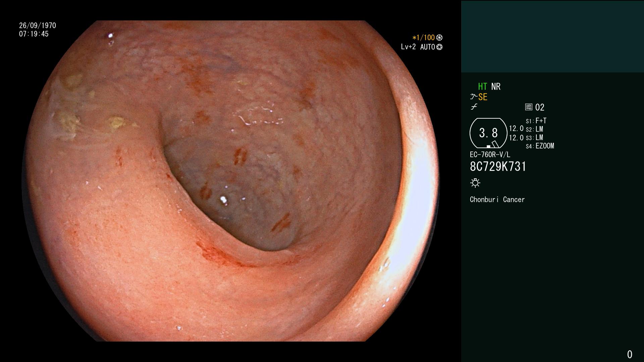Click the endoscopic colon image
The height and width of the screenshot is (362, 644).
[230, 181]
